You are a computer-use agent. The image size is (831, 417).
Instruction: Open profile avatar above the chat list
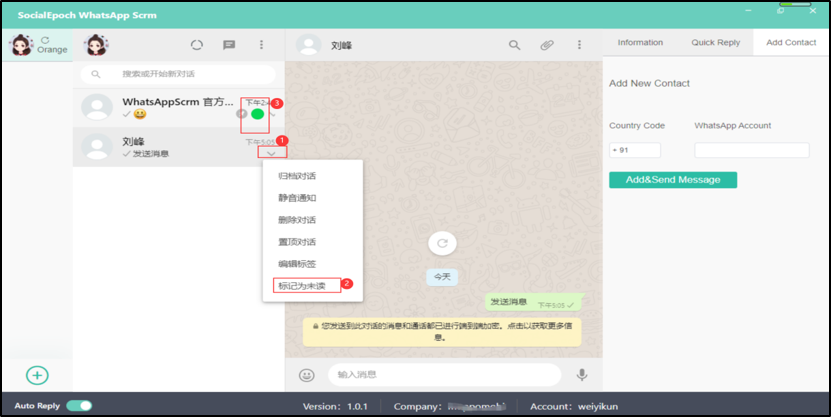96,45
